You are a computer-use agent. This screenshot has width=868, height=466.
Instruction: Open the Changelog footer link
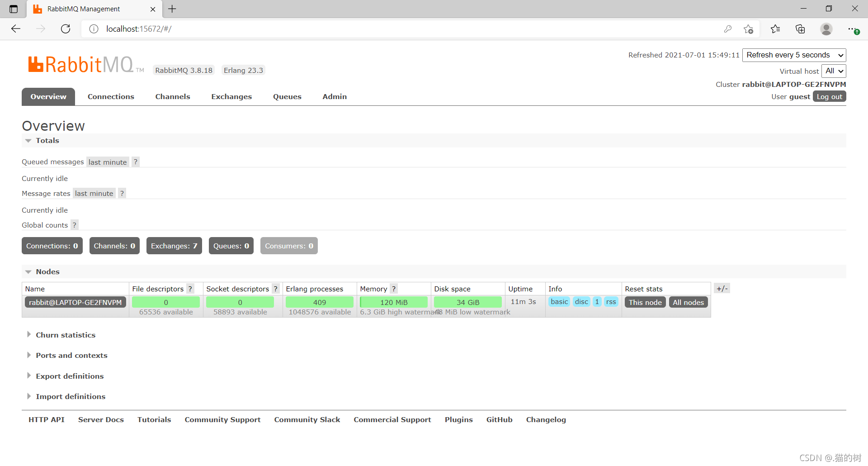tap(546, 420)
